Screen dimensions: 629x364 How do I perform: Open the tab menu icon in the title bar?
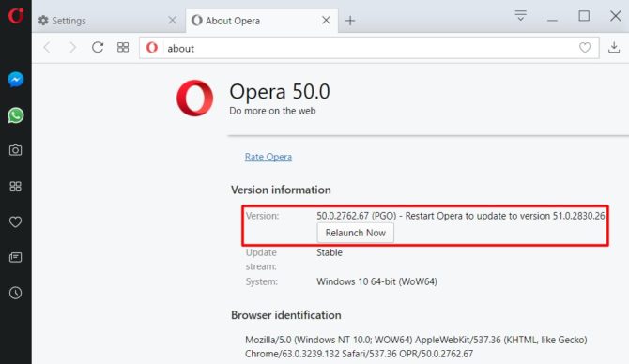point(521,16)
